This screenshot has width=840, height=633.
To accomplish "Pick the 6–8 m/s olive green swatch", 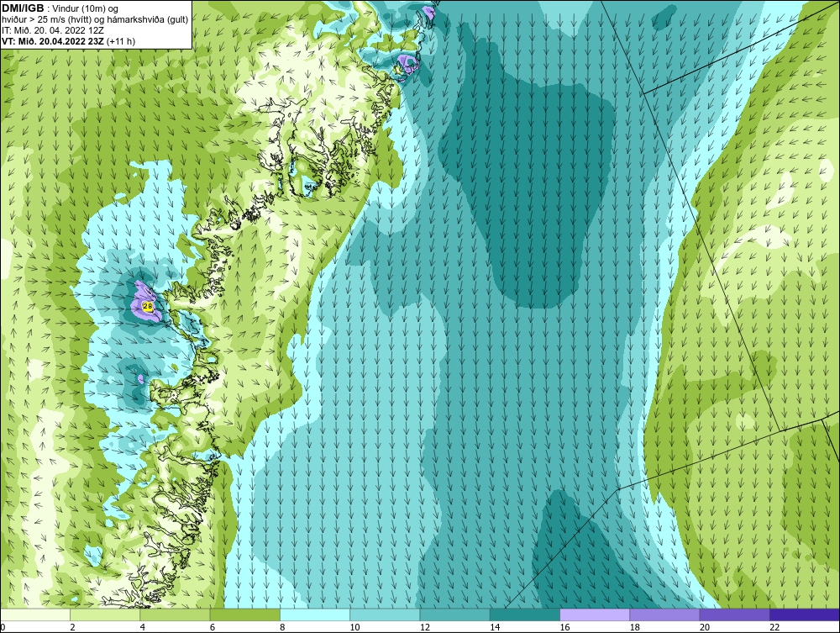I will click(x=244, y=615).
